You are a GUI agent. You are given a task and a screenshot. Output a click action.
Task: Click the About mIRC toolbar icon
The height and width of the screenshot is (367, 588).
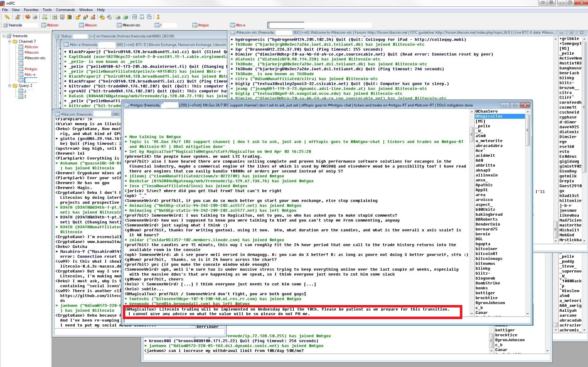tap(158, 17)
